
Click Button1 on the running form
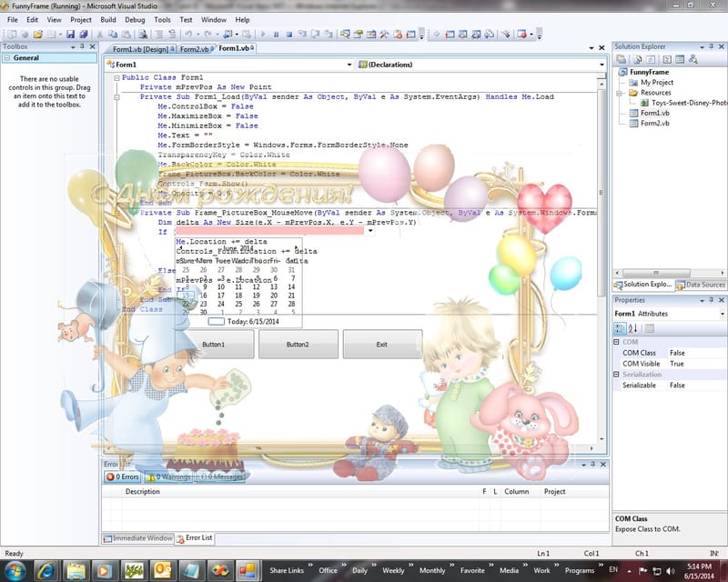pos(214,345)
